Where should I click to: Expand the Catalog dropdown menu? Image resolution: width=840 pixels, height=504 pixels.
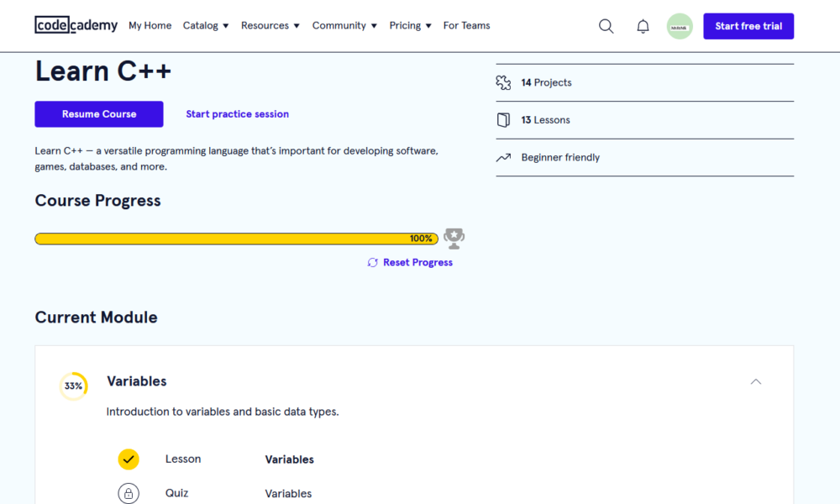206,26
